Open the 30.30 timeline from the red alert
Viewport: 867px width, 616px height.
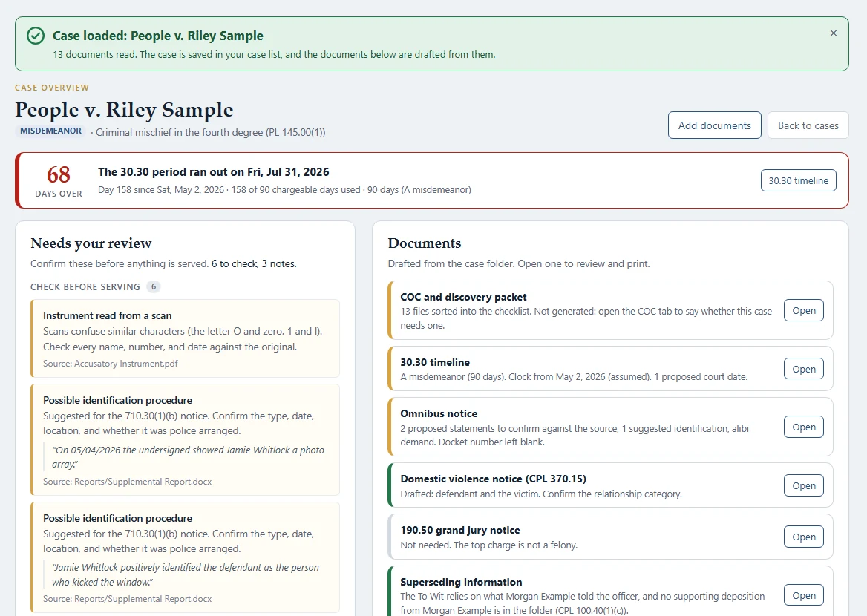click(x=799, y=181)
